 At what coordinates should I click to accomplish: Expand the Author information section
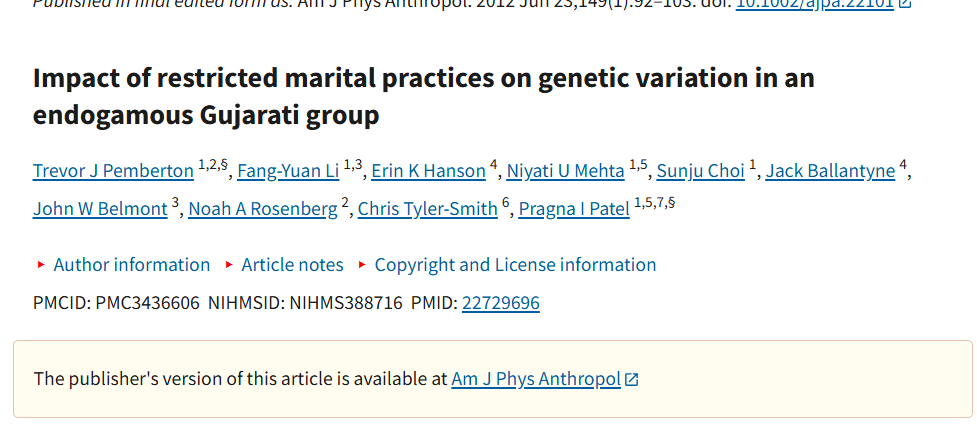131,265
